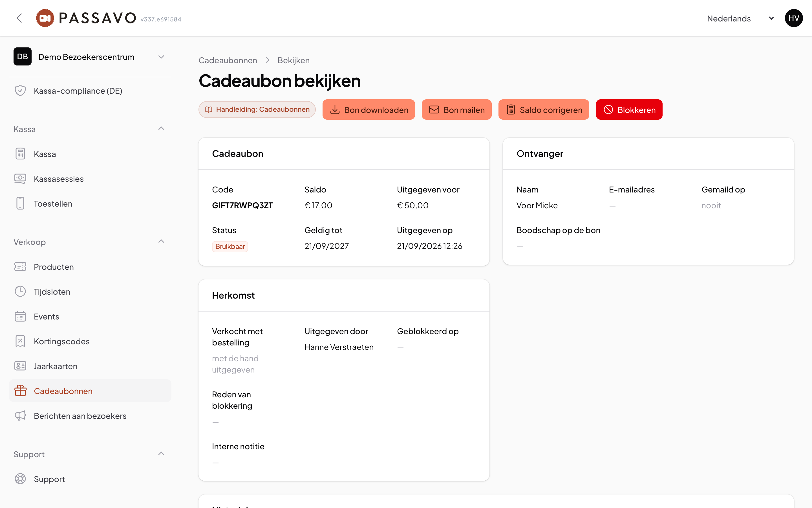Select Jaarkaarten in the sidebar
The width and height of the screenshot is (812, 508).
90,366
